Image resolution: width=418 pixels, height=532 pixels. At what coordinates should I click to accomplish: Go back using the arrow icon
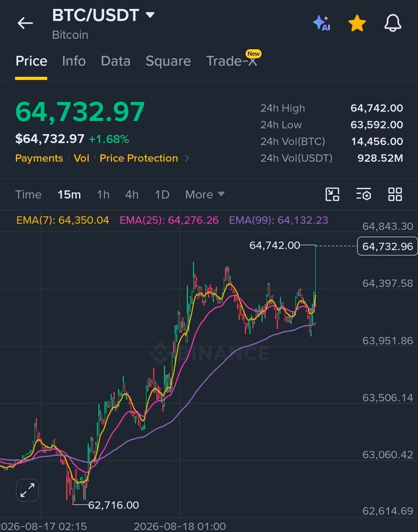26,23
